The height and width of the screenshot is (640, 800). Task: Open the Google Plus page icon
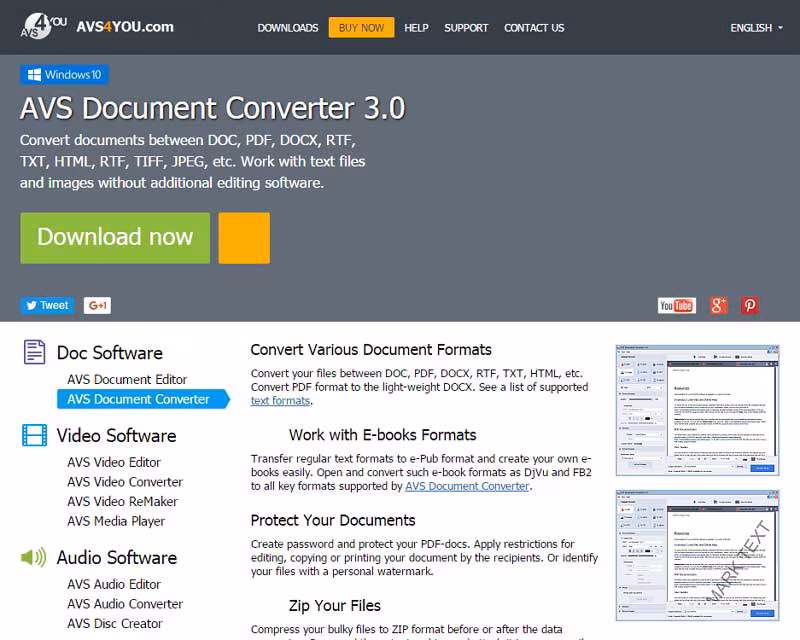[x=718, y=305]
